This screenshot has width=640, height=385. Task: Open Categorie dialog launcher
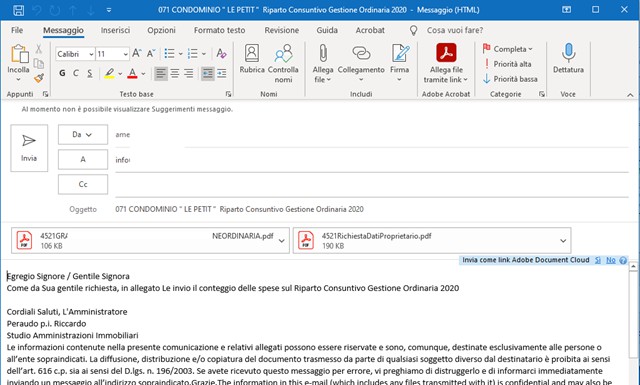point(542,94)
